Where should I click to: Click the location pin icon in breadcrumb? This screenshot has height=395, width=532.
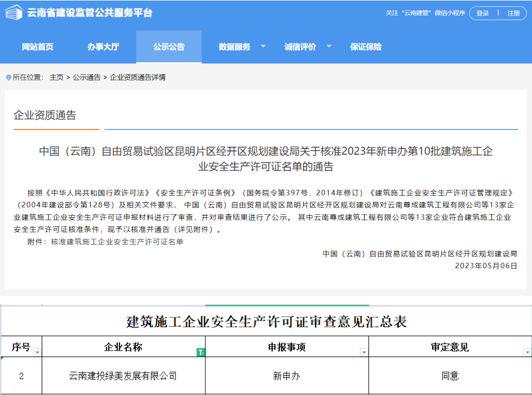[x=9, y=78]
